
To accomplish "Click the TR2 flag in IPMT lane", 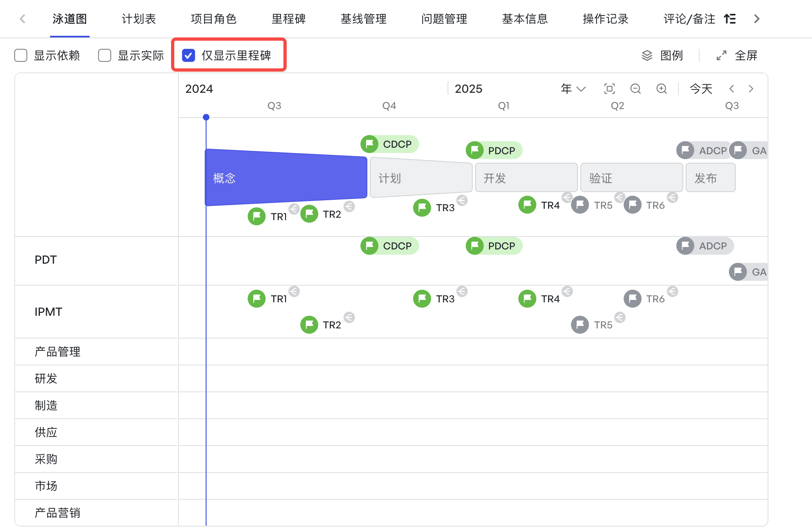I will (x=309, y=325).
